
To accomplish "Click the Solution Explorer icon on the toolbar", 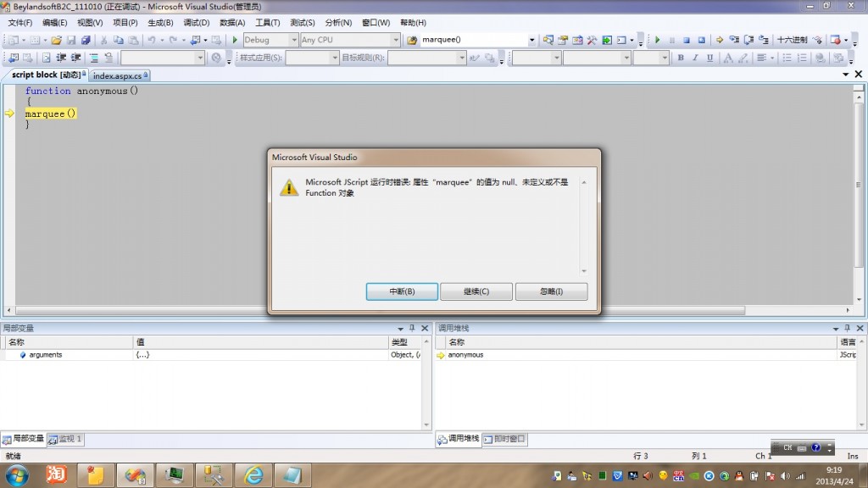I will 548,39.
